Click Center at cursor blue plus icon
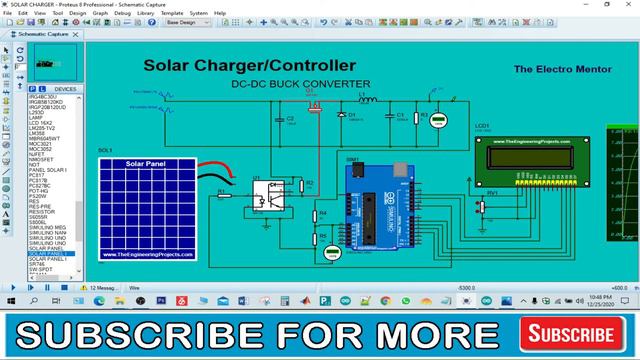Viewport: 640px width, 360px height. 264,22
